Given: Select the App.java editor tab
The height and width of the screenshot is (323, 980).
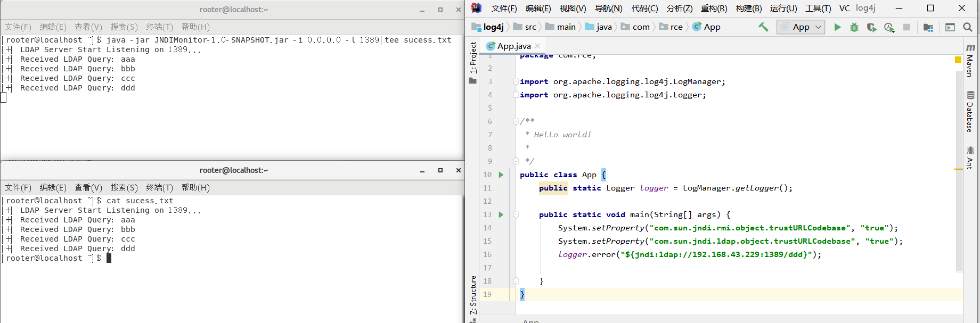Looking at the screenshot, I should (x=514, y=46).
